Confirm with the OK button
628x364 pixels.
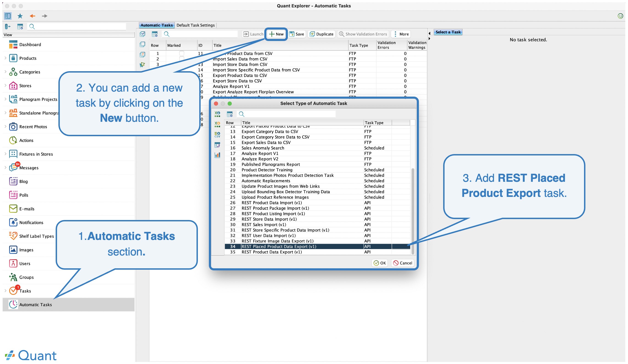coord(380,263)
